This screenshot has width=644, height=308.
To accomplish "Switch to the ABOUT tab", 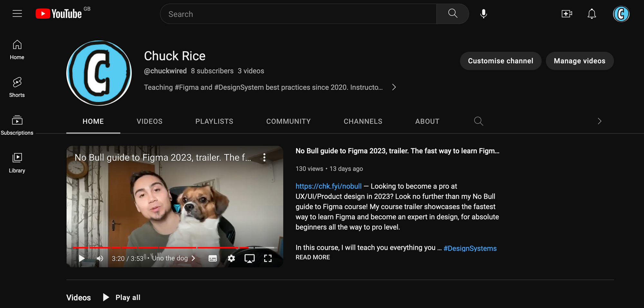I will pos(427,121).
